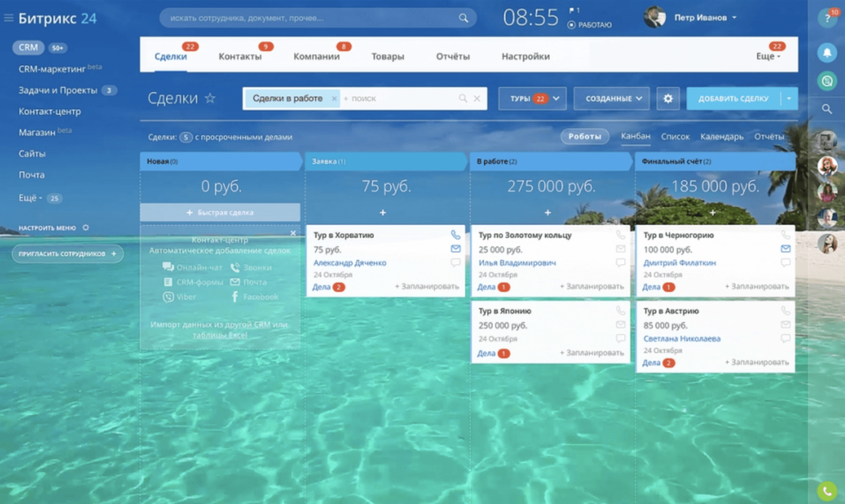Click the gear next to Настроить меню
This screenshot has width=845, height=504.
[85, 227]
